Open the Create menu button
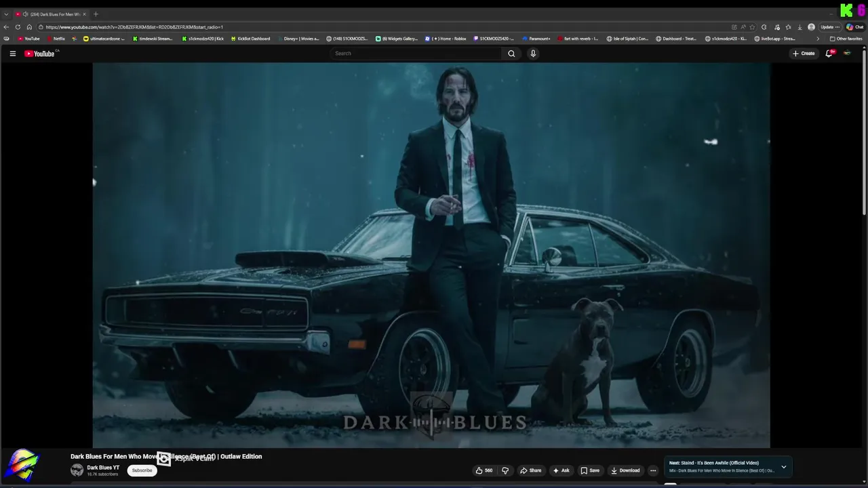 pos(804,54)
